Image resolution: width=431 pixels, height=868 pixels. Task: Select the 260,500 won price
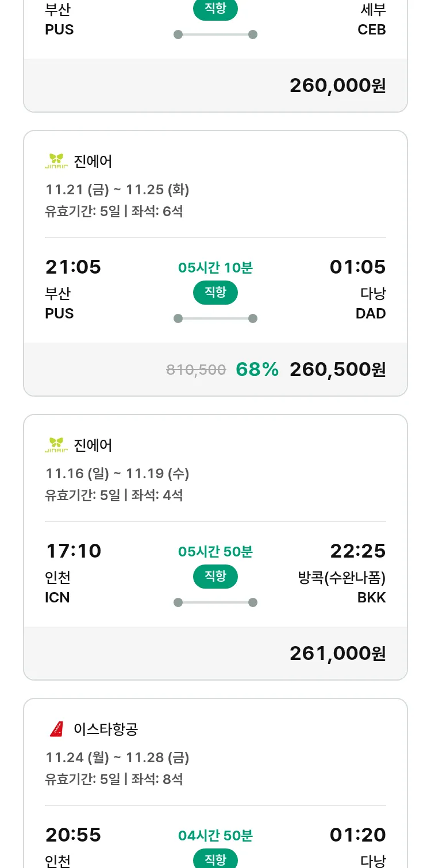337,370
